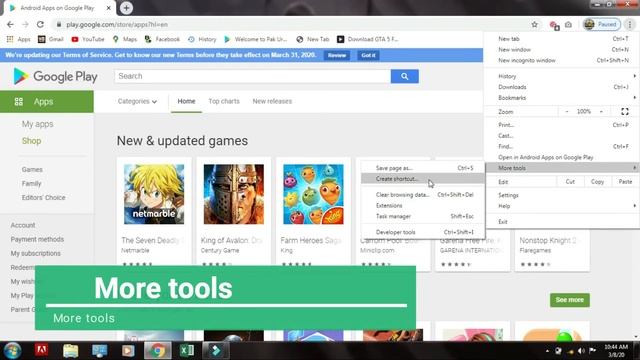Click the browser back arrow
Viewport: 640px width, 360px height.
[10, 24]
